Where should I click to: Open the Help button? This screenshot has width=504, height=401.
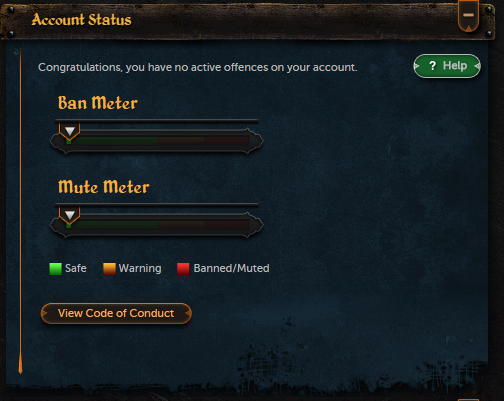point(447,66)
